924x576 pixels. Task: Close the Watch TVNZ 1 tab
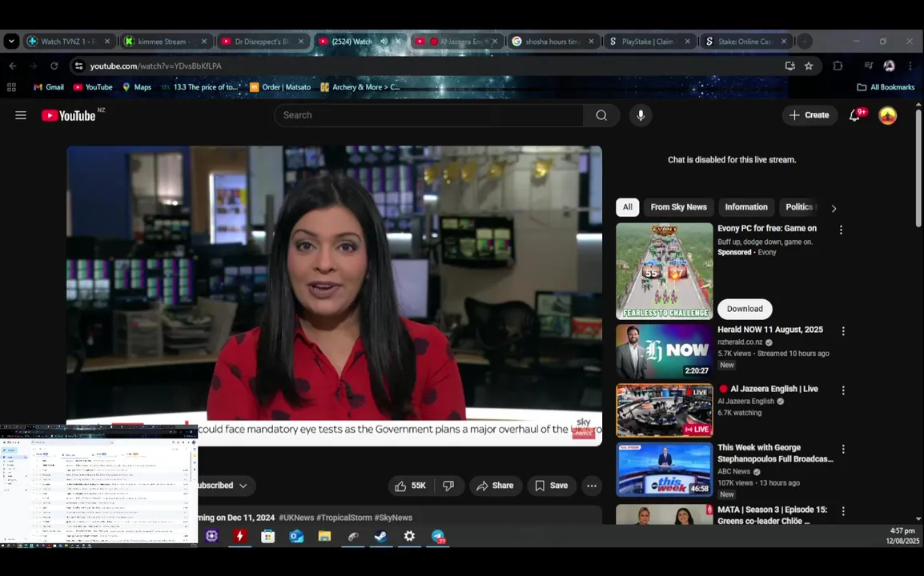[x=106, y=42]
